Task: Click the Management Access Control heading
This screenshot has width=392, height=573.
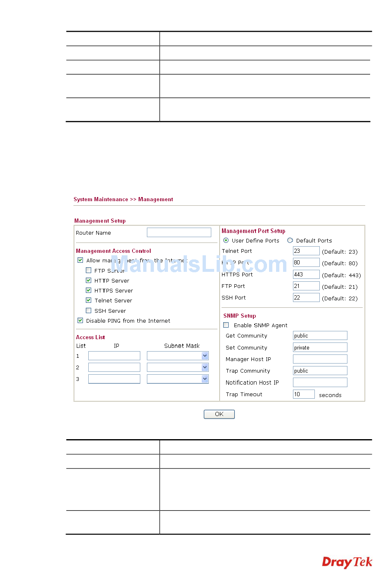Action: [113, 251]
